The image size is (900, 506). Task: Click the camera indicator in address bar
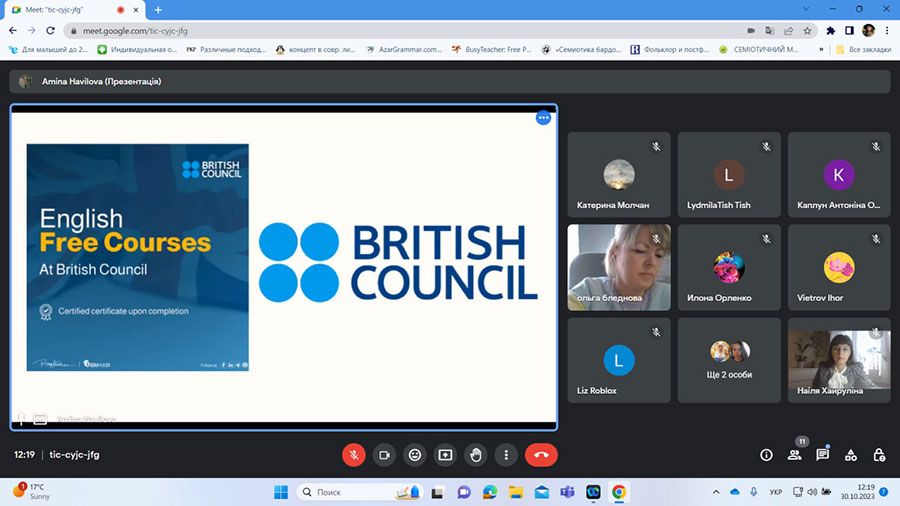pyautogui.click(x=751, y=30)
